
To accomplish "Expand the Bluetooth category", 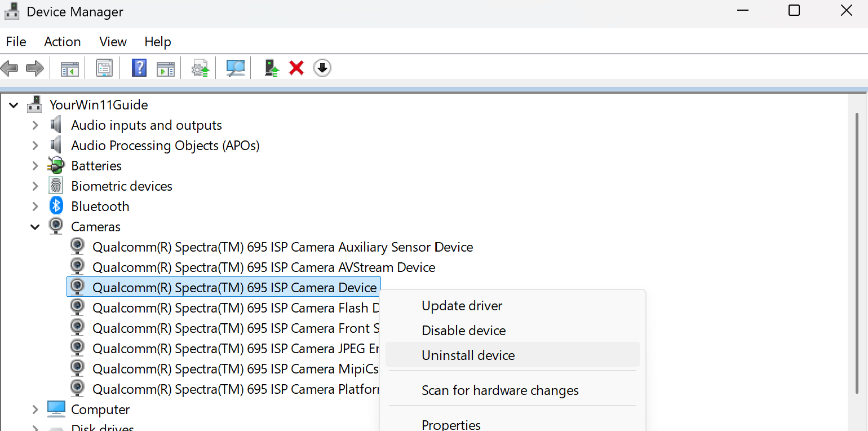I will pos(35,206).
